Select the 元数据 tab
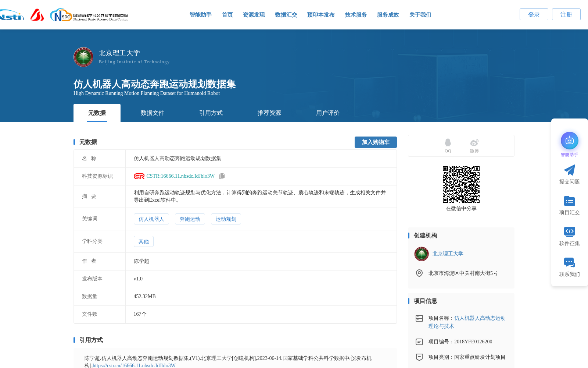The height and width of the screenshot is (368, 588). (x=97, y=113)
